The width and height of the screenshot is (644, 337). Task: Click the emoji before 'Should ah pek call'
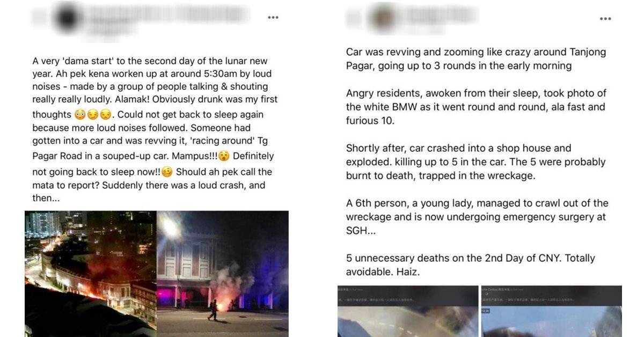(x=167, y=172)
